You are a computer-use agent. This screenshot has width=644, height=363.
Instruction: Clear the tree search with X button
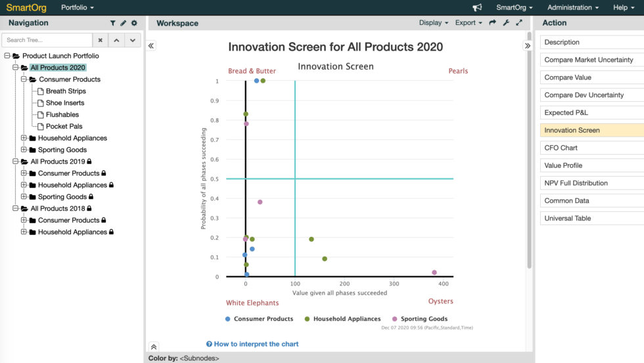click(100, 40)
